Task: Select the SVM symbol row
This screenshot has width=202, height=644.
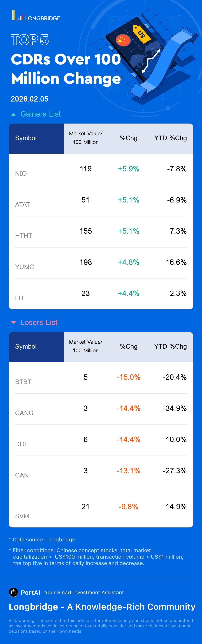Action: pyautogui.click(x=22, y=516)
